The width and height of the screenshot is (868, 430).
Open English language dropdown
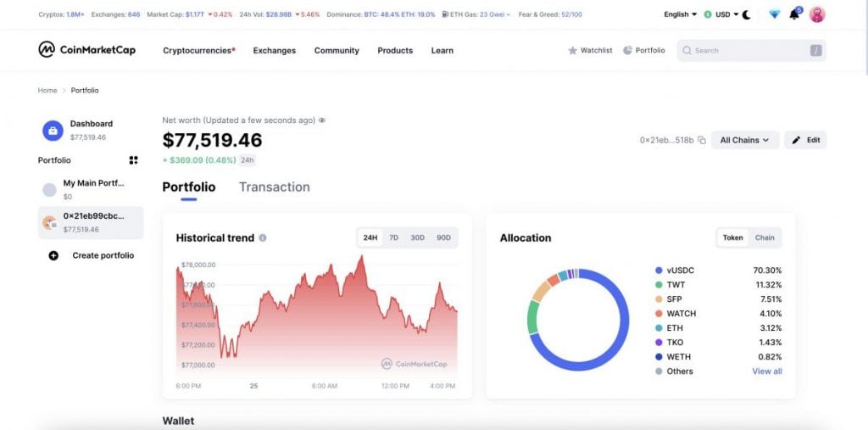pos(681,14)
